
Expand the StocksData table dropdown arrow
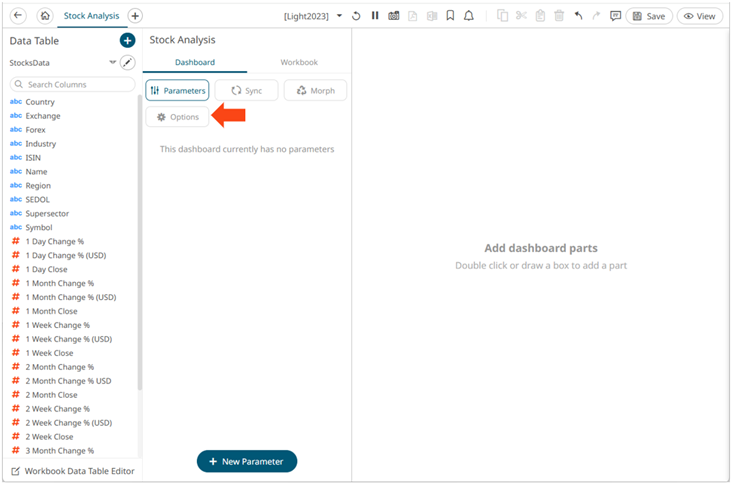coord(113,62)
